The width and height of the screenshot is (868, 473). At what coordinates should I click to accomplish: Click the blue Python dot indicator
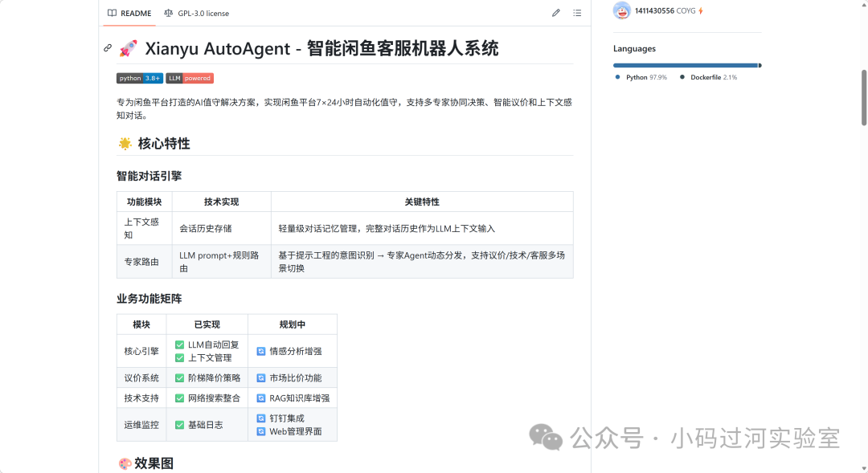tap(618, 77)
